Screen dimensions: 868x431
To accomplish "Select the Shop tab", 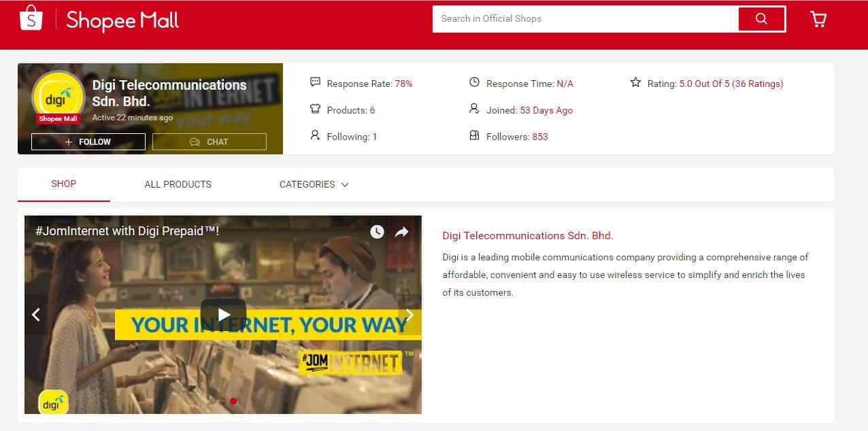I will (x=64, y=184).
